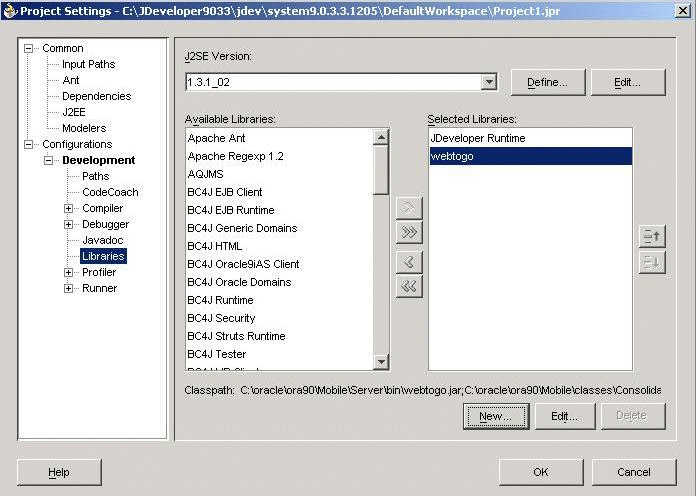Select Runner label in the tree
This screenshot has width=697, height=496.
pyautogui.click(x=100, y=288)
